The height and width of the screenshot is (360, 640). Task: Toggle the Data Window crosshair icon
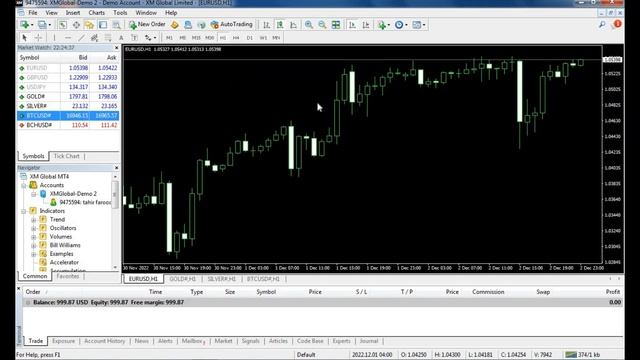pyautogui.click(x=76, y=25)
